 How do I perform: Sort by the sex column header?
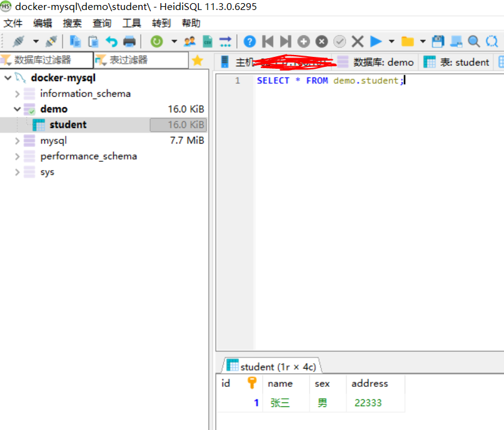pos(328,383)
